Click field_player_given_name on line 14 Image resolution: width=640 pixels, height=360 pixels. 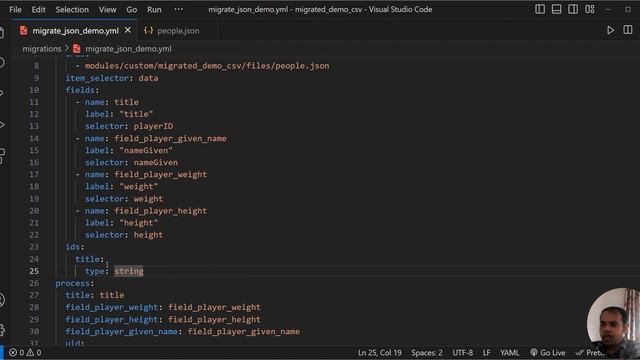[x=171, y=138]
